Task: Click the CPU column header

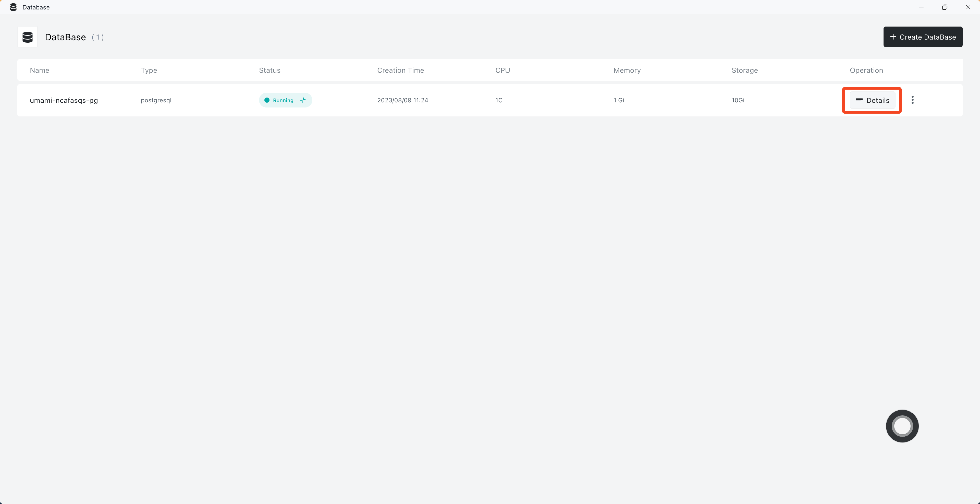Action: click(503, 70)
